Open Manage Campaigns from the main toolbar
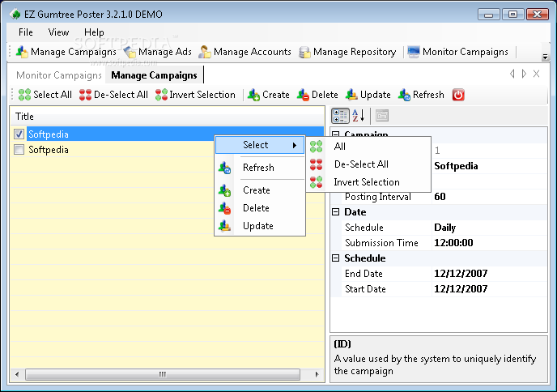Image resolution: width=557 pixels, height=392 pixels. [66, 52]
